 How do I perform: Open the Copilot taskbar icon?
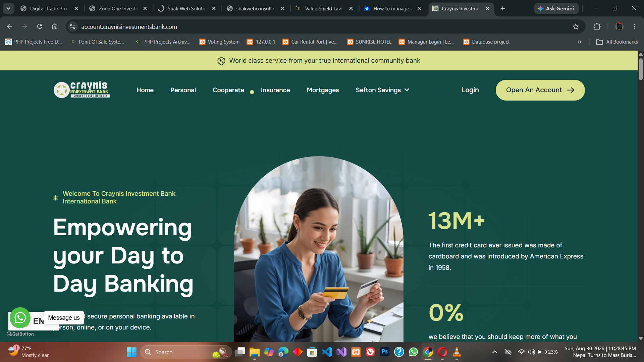click(x=269, y=352)
